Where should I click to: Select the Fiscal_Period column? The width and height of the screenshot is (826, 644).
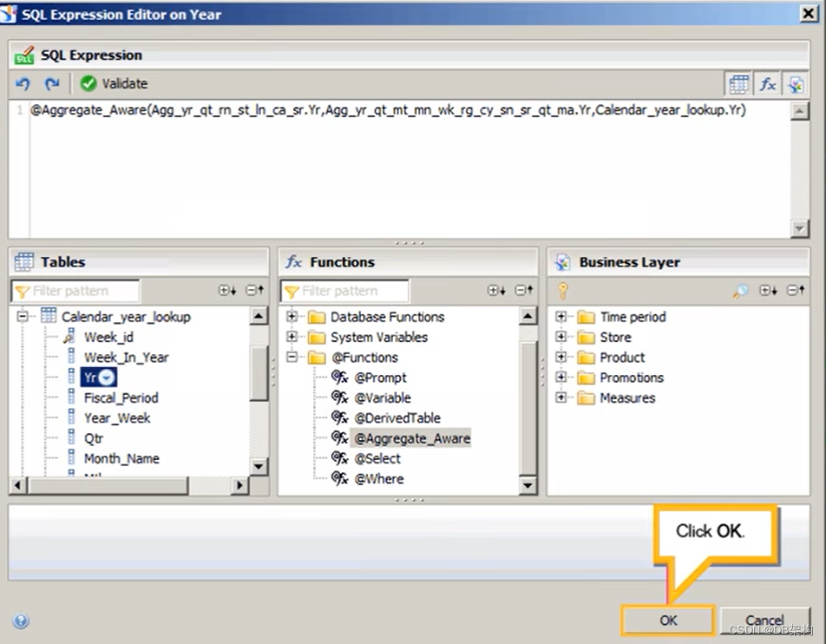[121, 398]
